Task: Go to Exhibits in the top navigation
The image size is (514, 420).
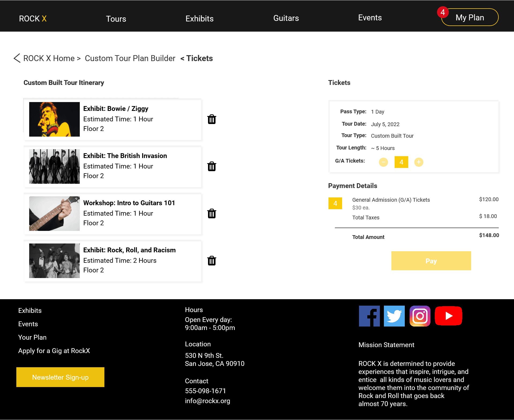Action: 199,18
